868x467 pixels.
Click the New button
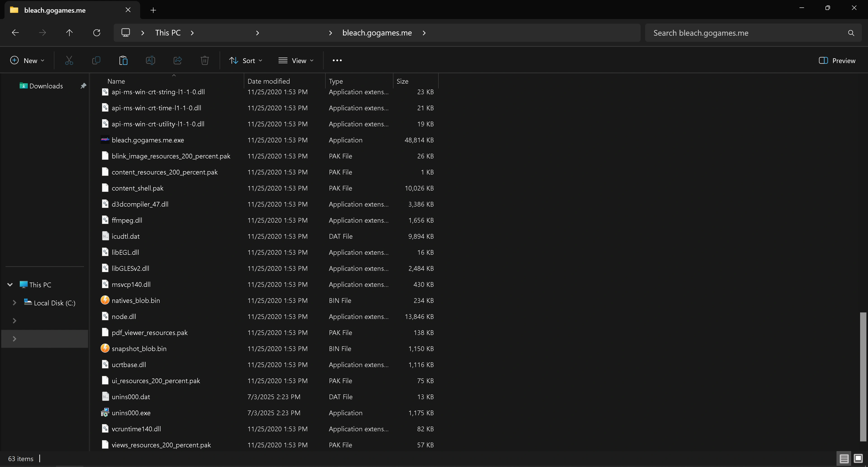click(27, 61)
